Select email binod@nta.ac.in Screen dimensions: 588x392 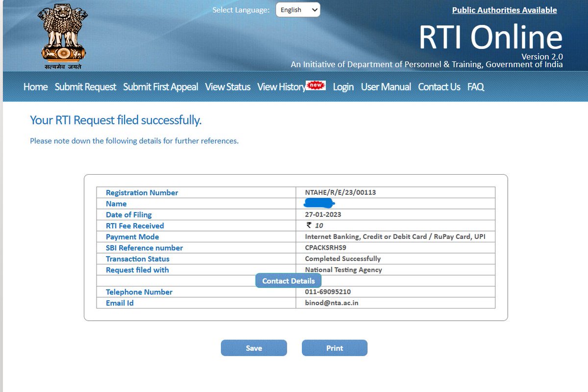click(332, 303)
